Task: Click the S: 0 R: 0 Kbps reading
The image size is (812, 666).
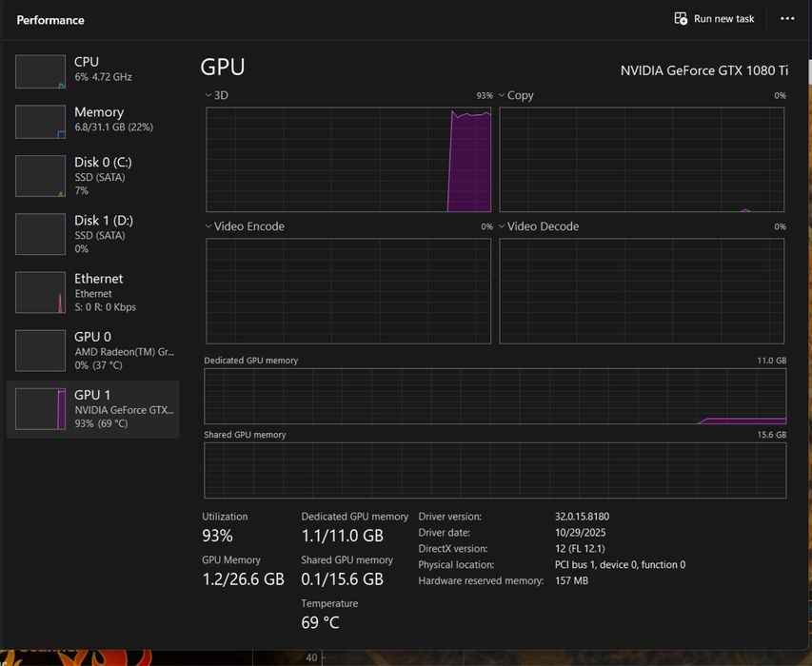Action: 105,307
